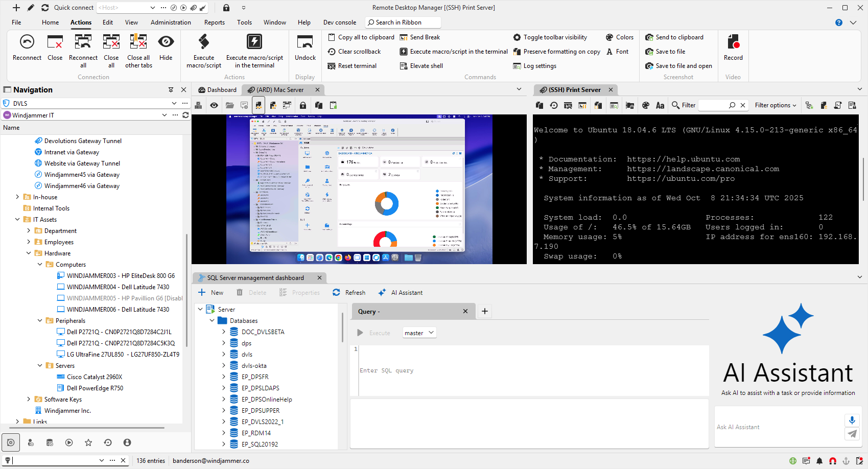Viewport: 868px width, 469px height.
Task: Click Refresh in the SQL Server dashboard
Action: (x=349, y=293)
